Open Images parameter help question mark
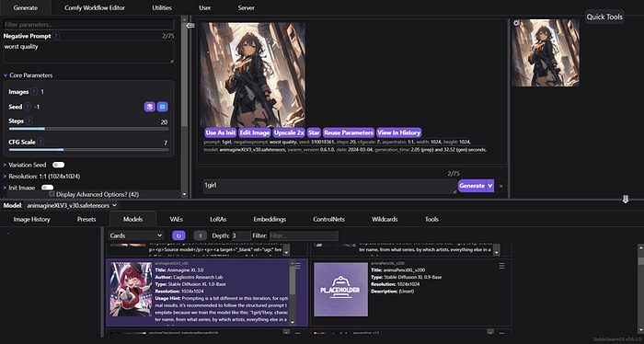The height and width of the screenshot is (344, 644). 34,92
